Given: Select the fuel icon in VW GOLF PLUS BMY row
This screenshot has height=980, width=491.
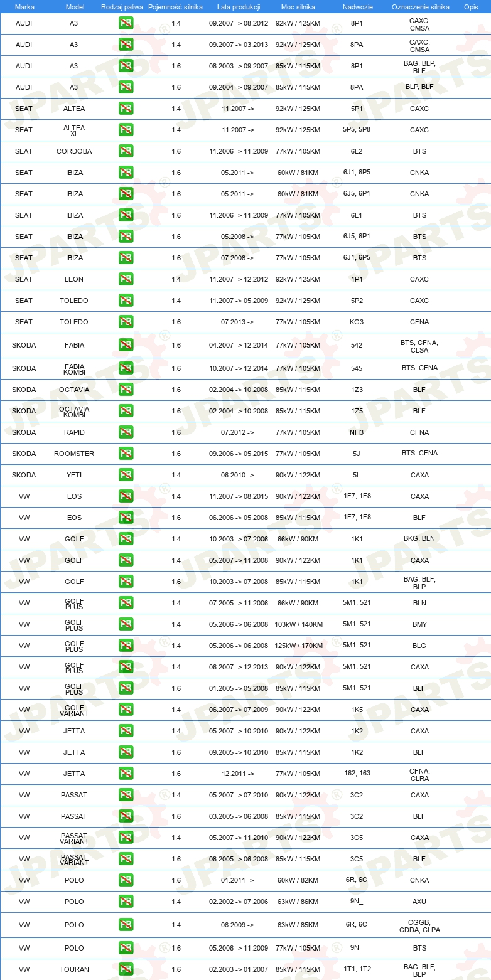Looking at the screenshot, I should [126, 624].
